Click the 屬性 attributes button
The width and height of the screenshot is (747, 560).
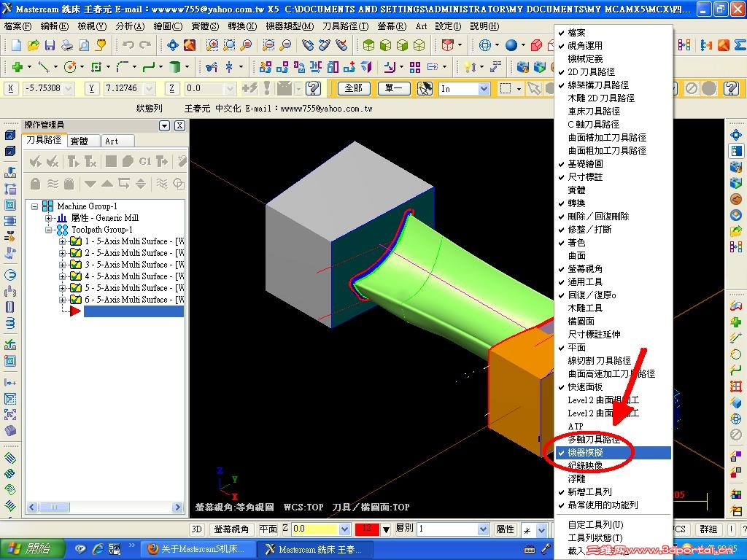(x=505, y=529)
